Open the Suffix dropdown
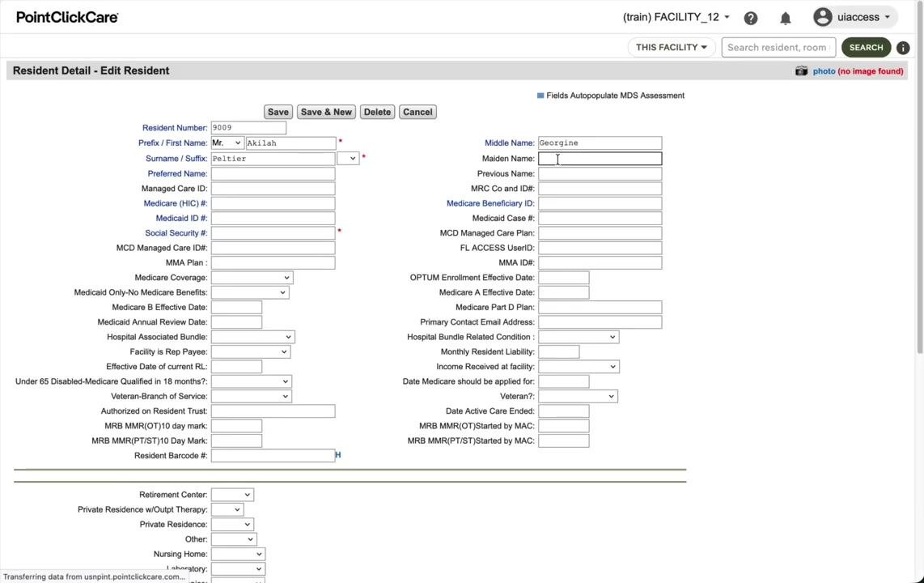The image size is (924, 583). coord(348,158)
